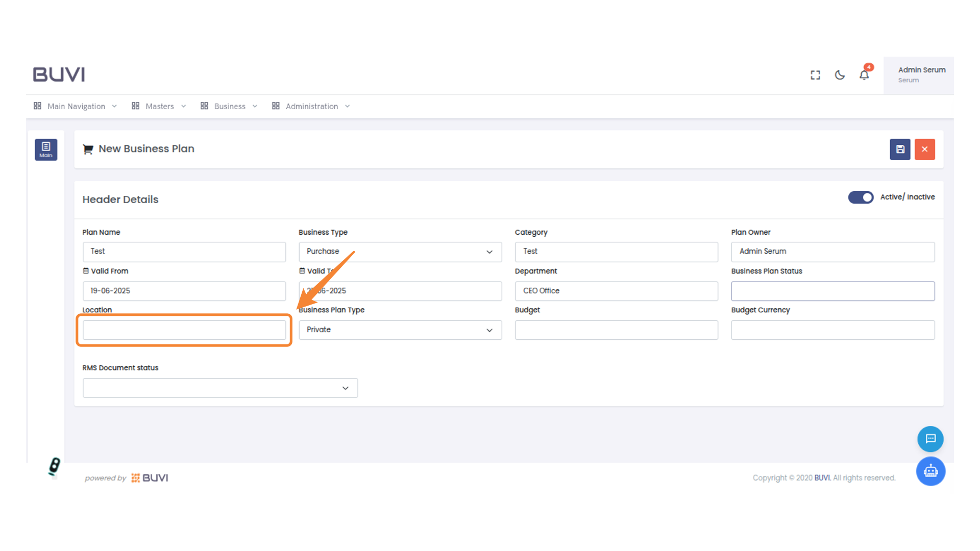Open the Masters menu

click(159, 106)
